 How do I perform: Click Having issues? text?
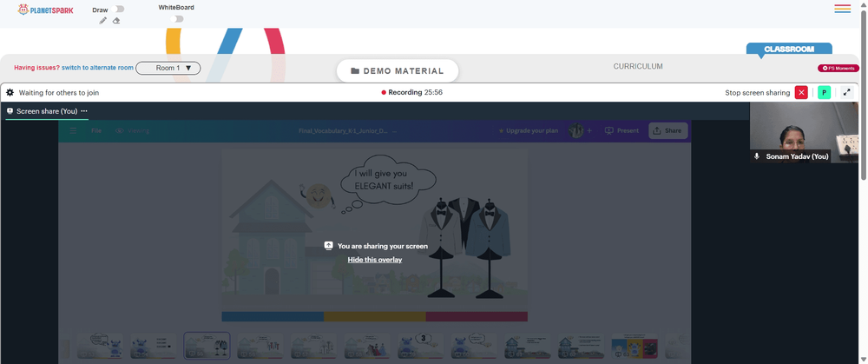(x=36, y=68)
